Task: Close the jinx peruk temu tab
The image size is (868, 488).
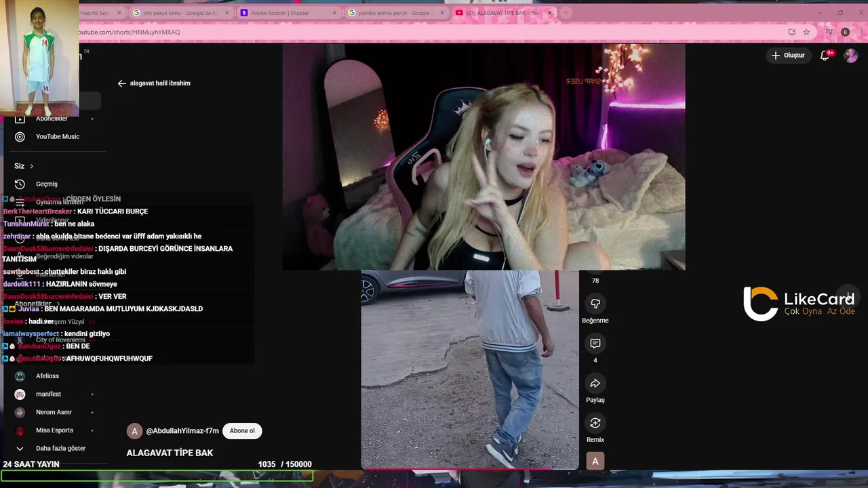Action: (226, 13)
